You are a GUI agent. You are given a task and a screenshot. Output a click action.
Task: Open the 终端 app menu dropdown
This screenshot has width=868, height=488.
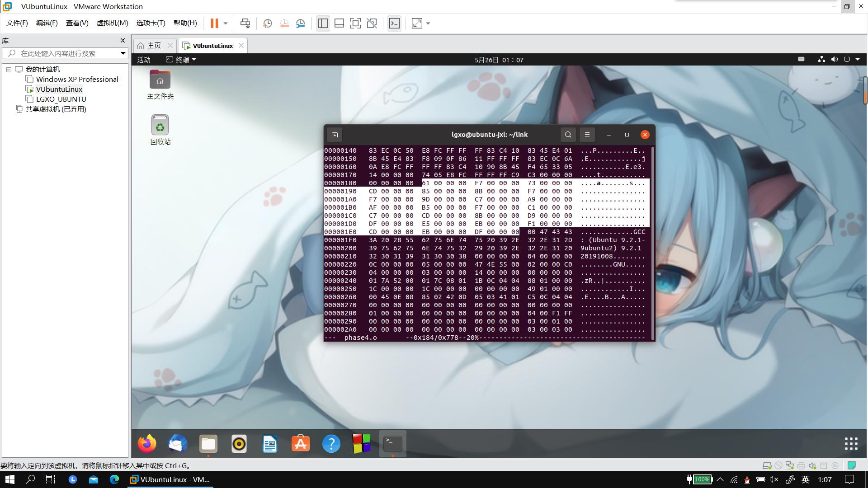click(x=181, y=60)
